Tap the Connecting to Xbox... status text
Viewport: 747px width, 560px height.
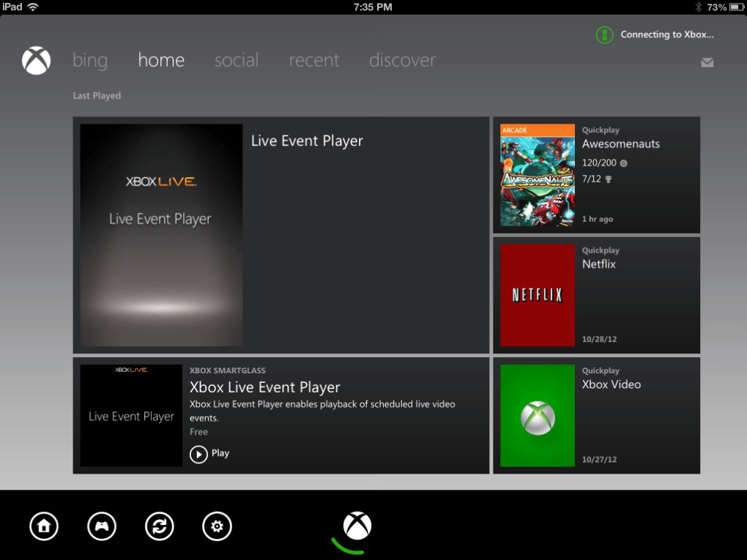click(667, 34)
